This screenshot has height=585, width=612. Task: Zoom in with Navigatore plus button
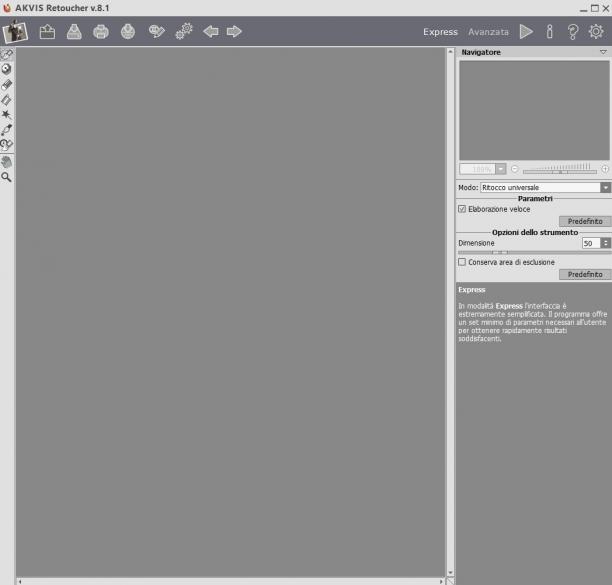click(x=605, y=169)
